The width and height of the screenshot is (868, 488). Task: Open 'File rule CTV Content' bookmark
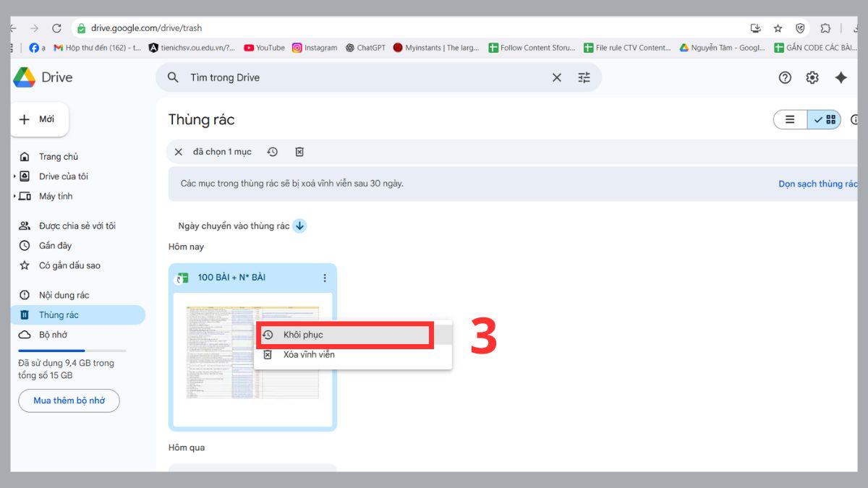click(627, 48)
